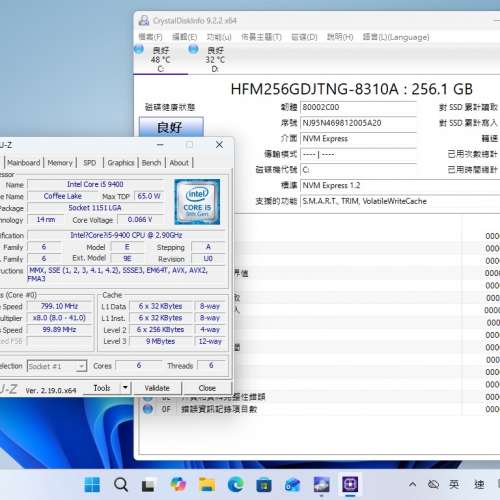Click the interface field showing NVM Express
500x500 pixels.
click(358, 139)
